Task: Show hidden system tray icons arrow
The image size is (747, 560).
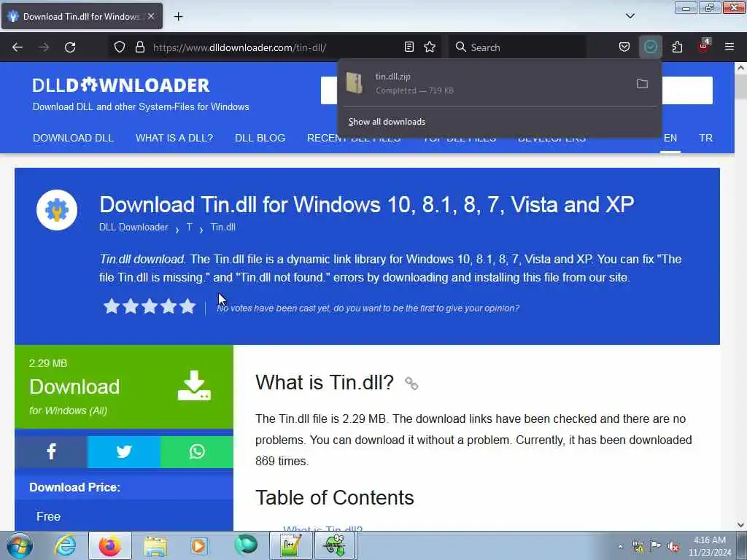Action: tap(620, 547)
